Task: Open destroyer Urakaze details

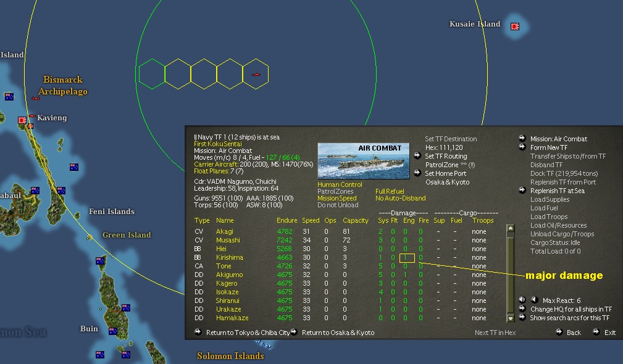Action: 228,309
